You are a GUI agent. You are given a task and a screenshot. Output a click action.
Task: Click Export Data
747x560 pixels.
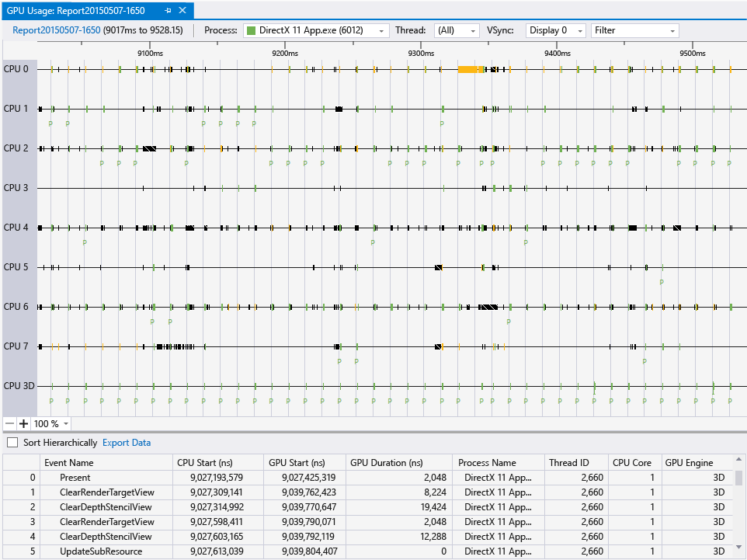(126, 441)
